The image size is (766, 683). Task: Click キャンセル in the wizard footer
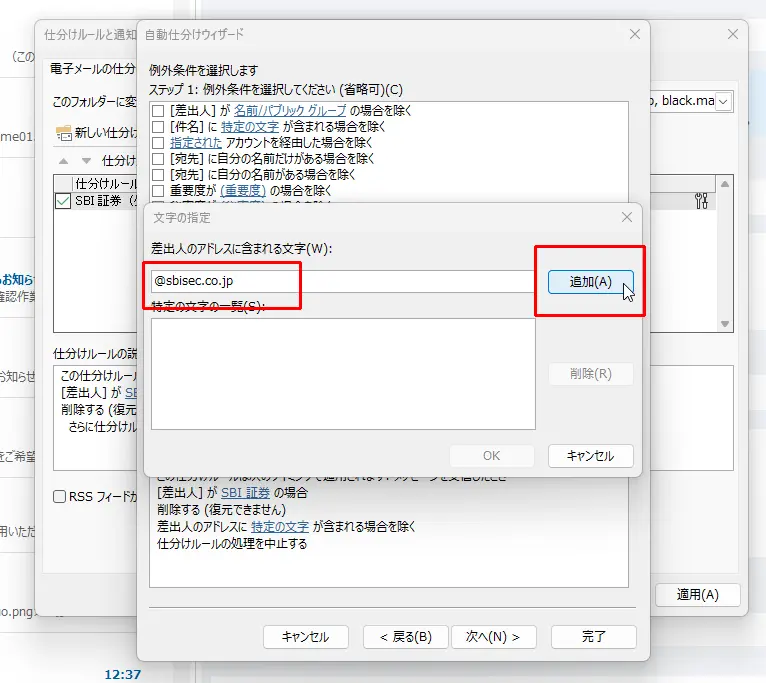click(x=306, y=637)
